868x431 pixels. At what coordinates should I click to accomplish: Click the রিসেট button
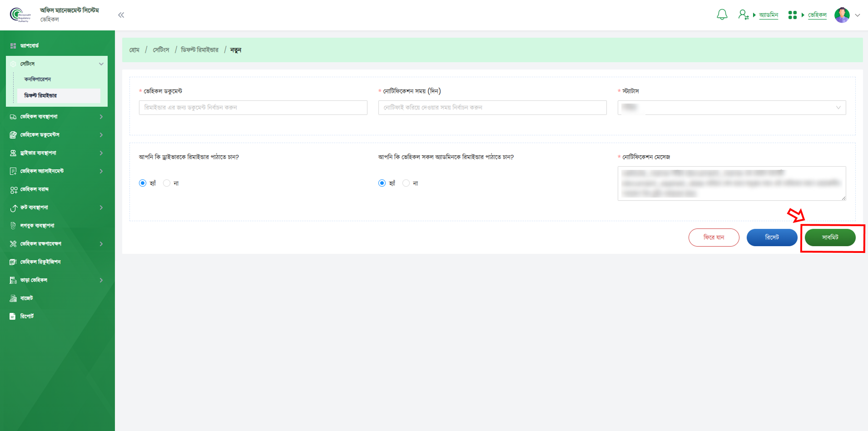click(772, 238)
